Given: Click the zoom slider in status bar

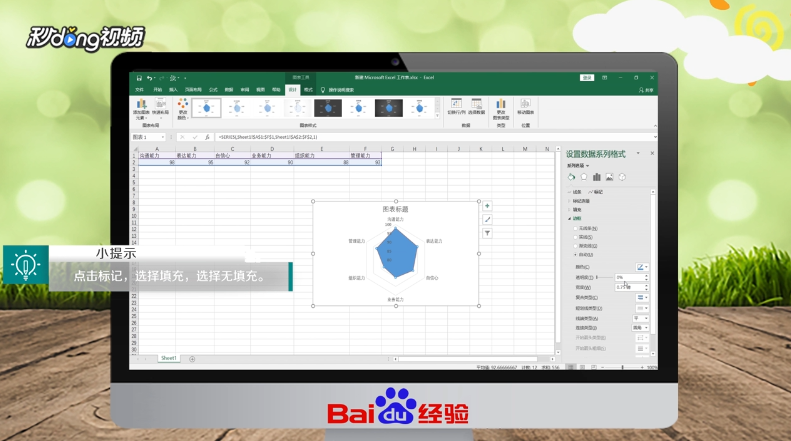Looking at the screenshot, I should point(623,367).
